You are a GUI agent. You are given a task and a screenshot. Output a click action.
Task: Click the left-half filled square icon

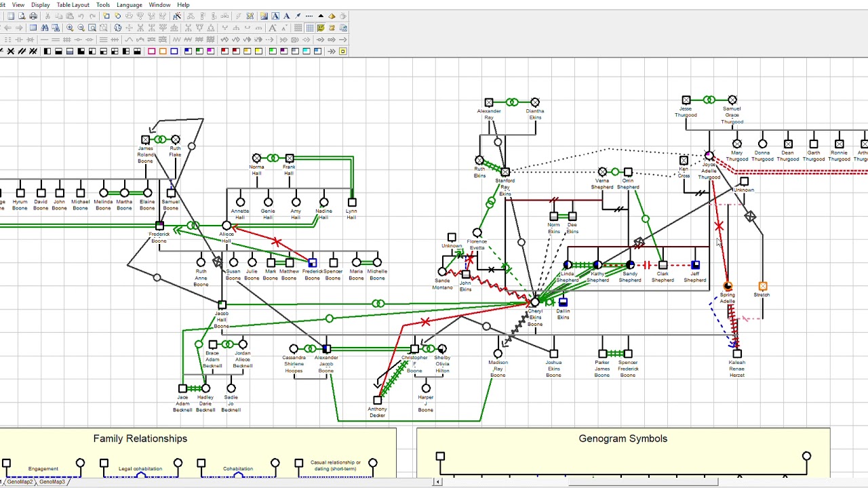point(47,51)
